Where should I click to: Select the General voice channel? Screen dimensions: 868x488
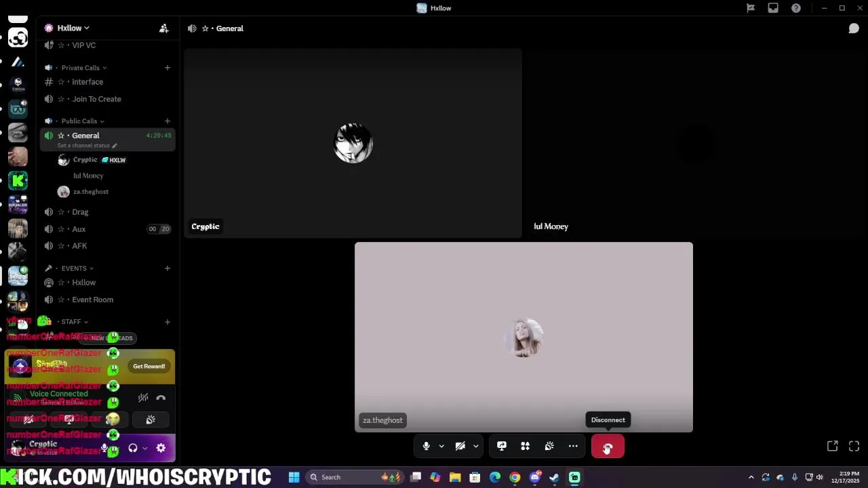point(85,136)
